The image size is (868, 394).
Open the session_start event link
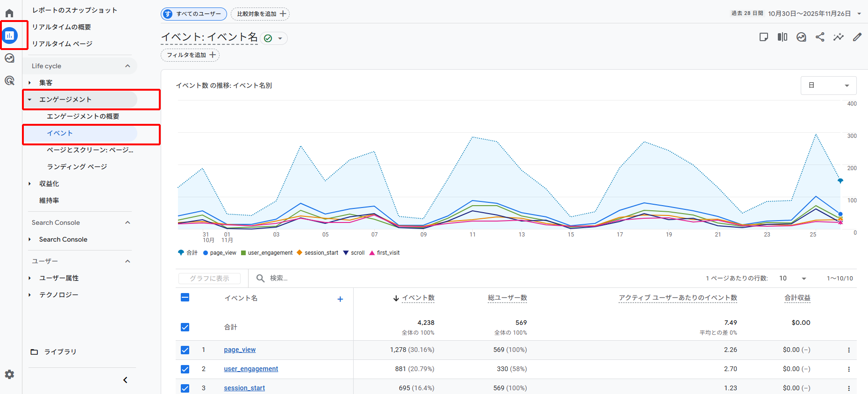[x=244, y=388]
